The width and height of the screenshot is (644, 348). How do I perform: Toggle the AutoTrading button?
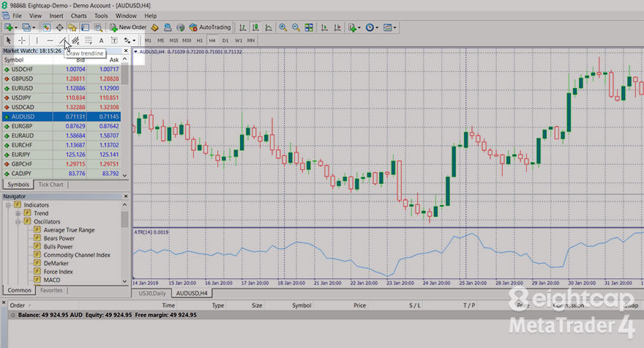tap(209, 28)
